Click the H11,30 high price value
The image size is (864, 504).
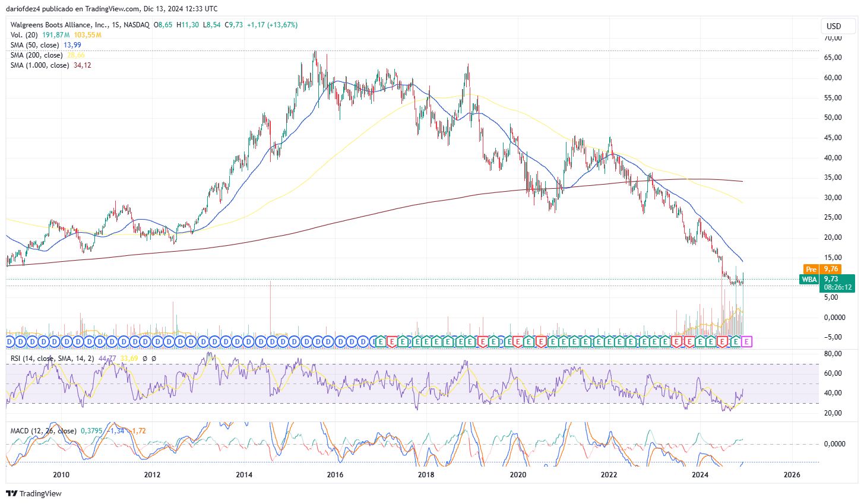(188, 25)
